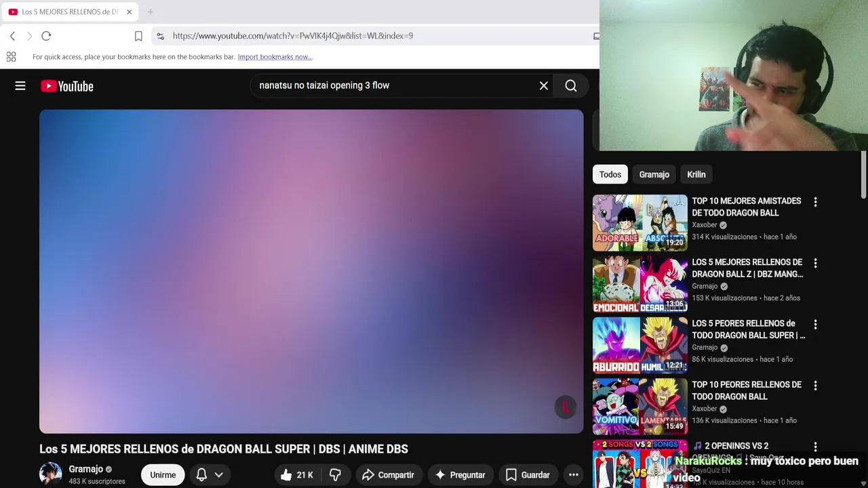
Task: Open thumbnail of 'TOP 10 MEJORES AMISTADES' video
Action: [x=640, y=222]
